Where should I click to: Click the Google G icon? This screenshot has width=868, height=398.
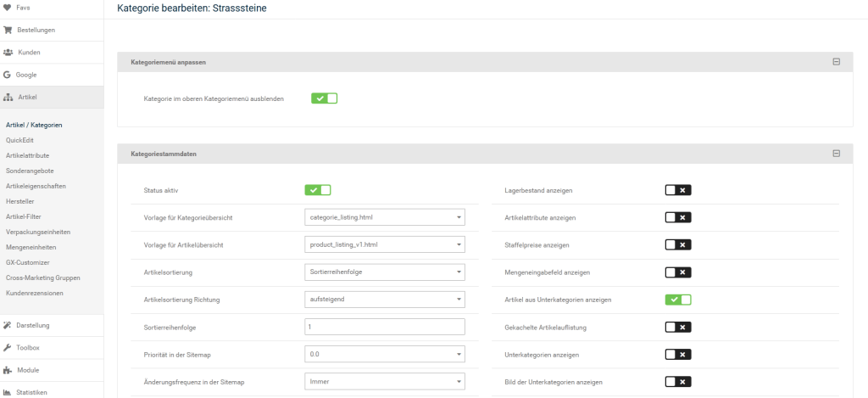(x=7, y=75)
